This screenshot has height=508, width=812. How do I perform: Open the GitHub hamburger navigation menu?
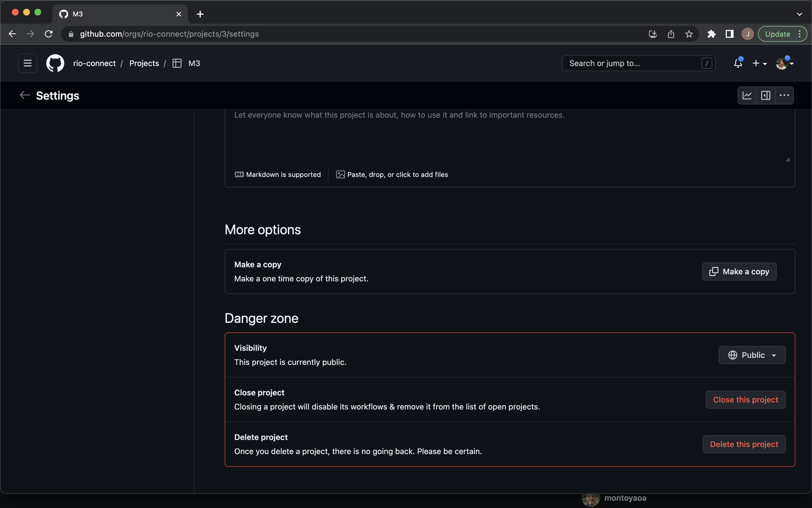click(x=28, y=63)
